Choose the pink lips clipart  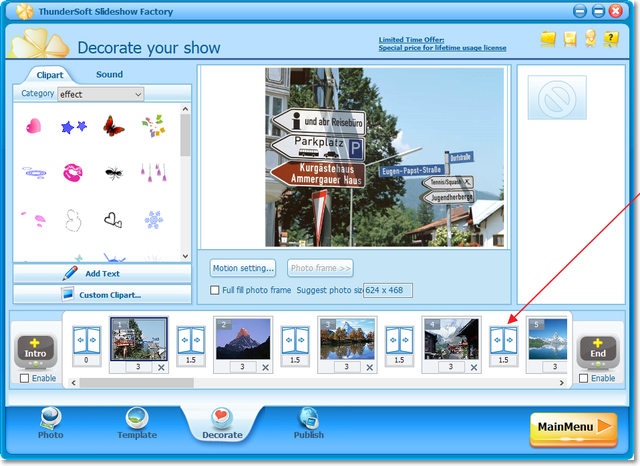[x=73, y=172]
